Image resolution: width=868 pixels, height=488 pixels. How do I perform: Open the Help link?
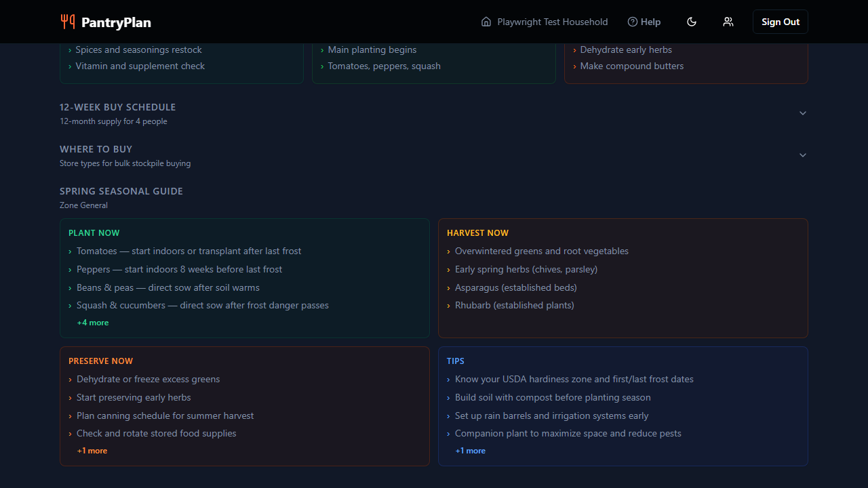pyautogui.click(x=644, y=22)
